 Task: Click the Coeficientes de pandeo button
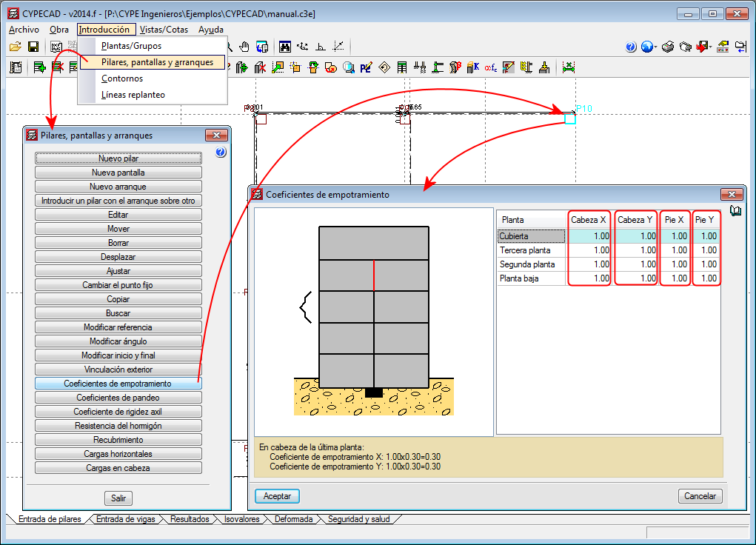118,398
